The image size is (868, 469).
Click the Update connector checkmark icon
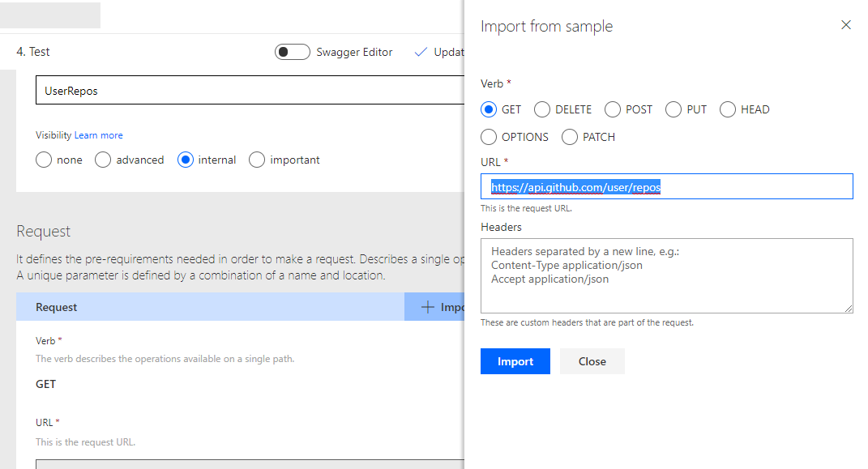coord(421,52)
